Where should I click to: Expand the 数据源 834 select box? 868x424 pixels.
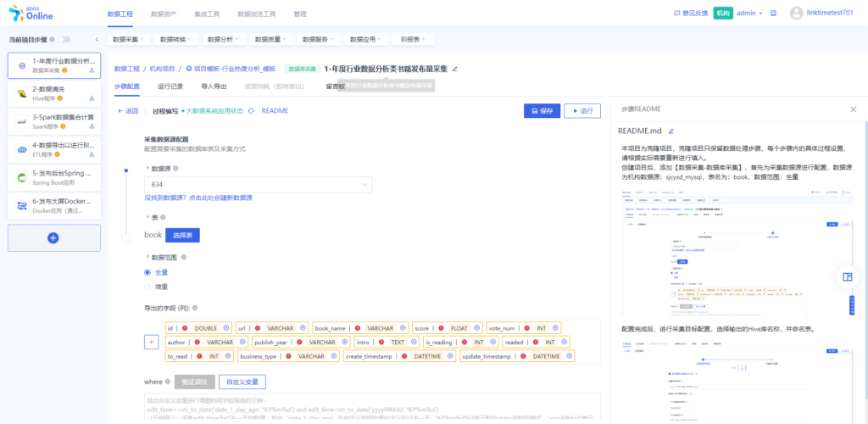pyautogui.click(x=258, y=184)
